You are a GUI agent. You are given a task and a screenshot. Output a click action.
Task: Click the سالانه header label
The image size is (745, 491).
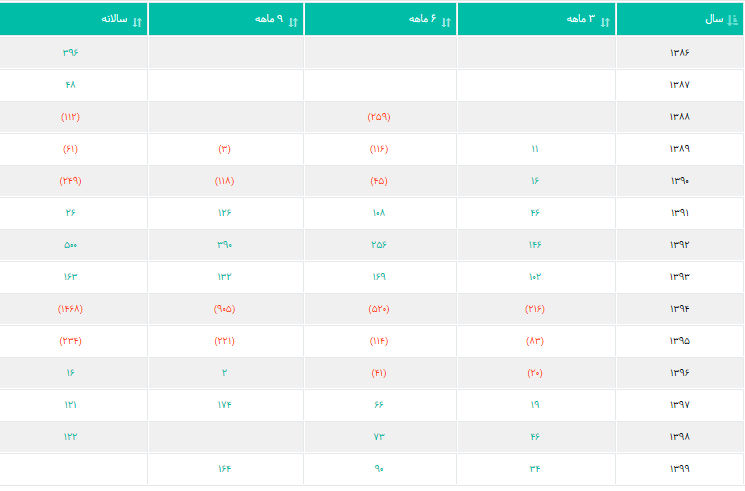click(x=114, y=20)
